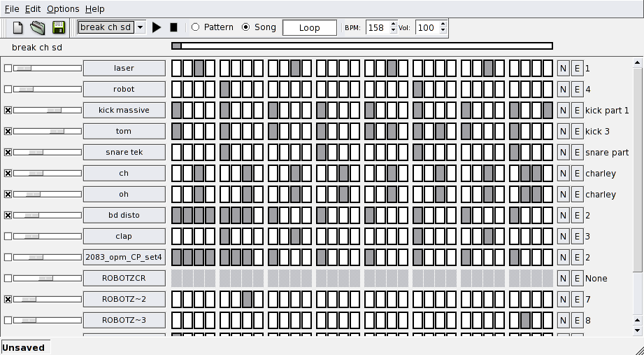Disable the ROBOTZ~2 track checkbox

click(x=8, y=299)
